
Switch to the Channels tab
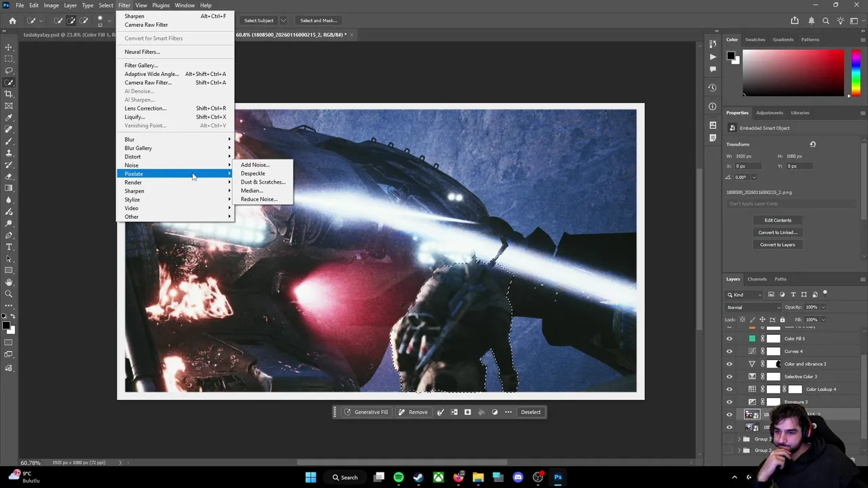(757, 279)
